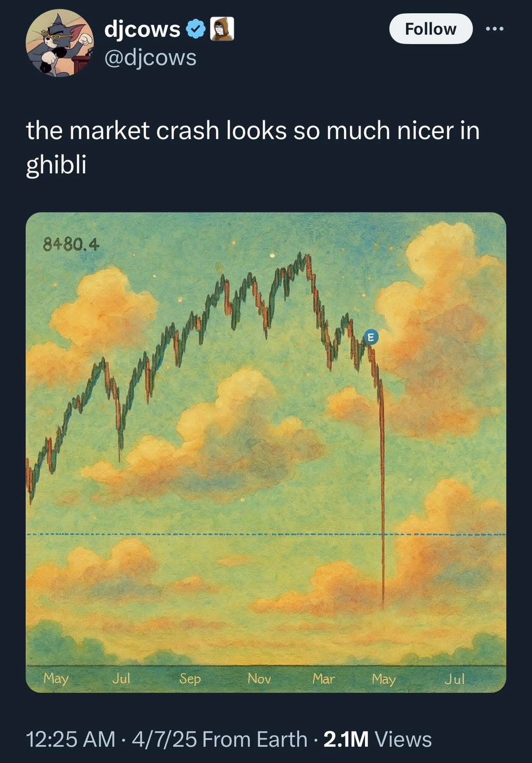
Task: Click the dashed blue horizontal chart line
Action: coord(212,534)
